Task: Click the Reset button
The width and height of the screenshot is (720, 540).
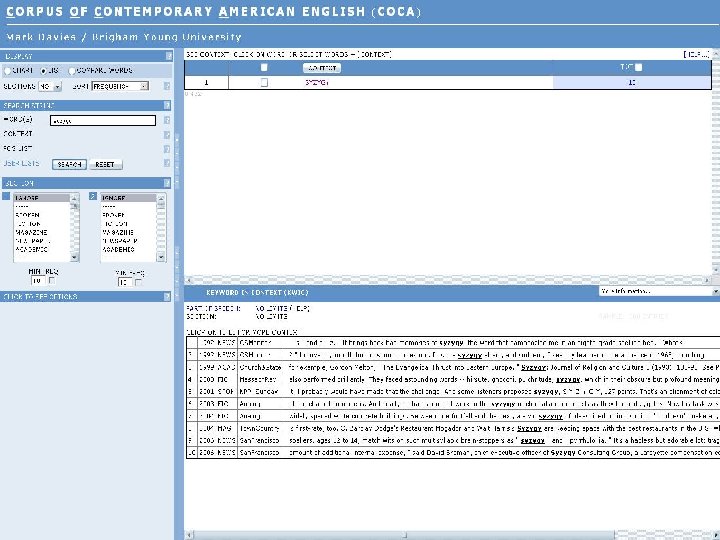Action: click(x=105, y=164)
